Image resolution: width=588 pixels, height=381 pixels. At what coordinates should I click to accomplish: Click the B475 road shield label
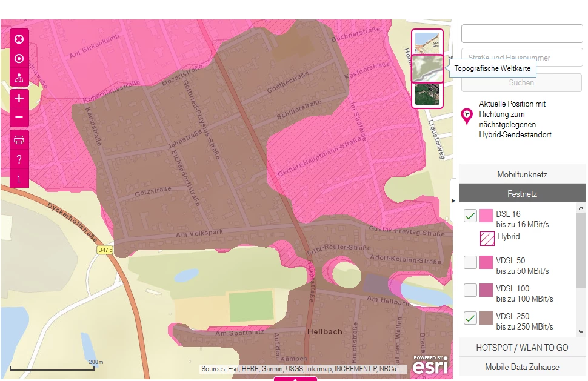pyautogui.click(x=105, y=250)
